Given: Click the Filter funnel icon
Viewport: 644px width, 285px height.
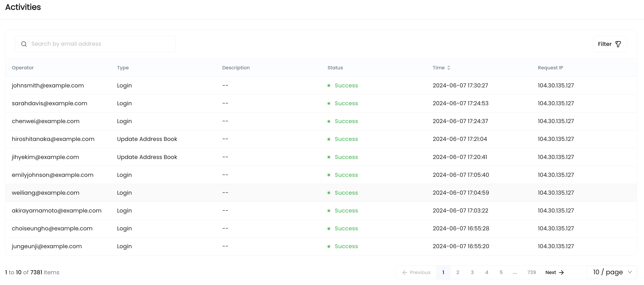Looking at the screenshot, I should tap(618, 44).
